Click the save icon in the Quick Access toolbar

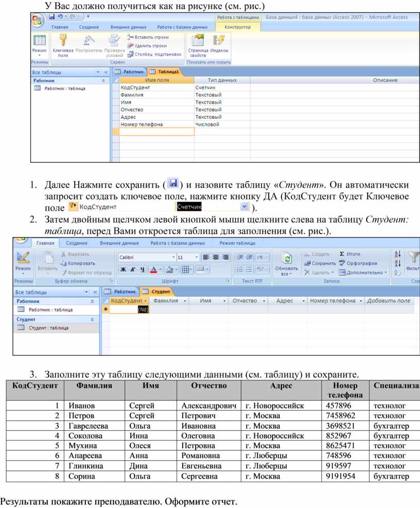[51, 17]
